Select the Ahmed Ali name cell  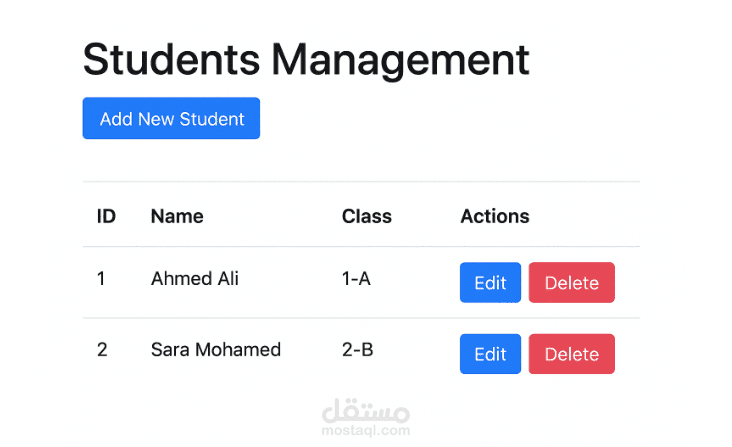(194, 279)
